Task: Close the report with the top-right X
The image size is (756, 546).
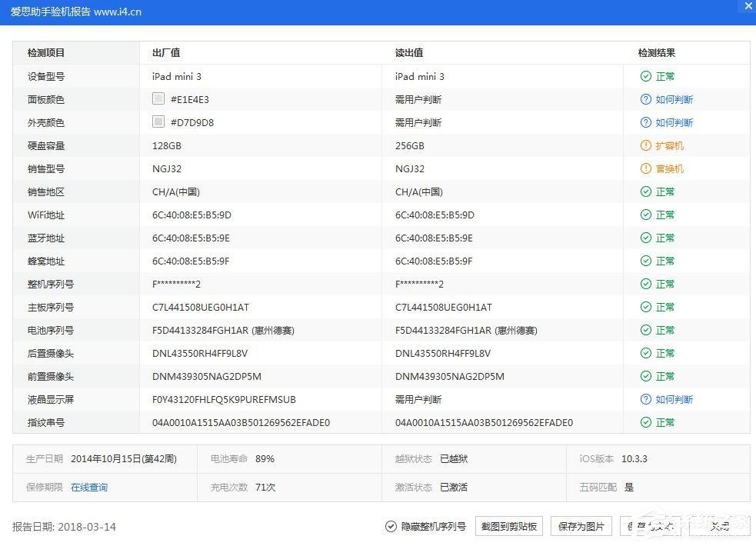Action: pos(748,6)
